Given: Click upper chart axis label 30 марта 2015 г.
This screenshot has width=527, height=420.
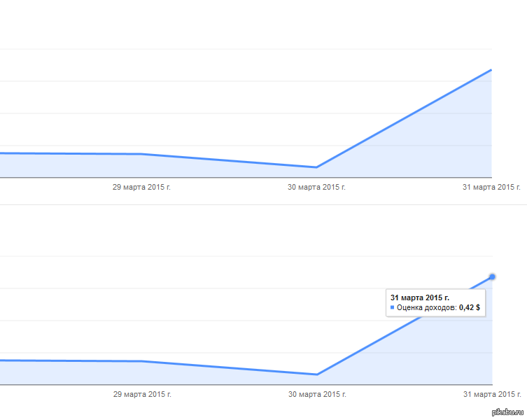Looking at the screenshot, I should click(316, 187).
